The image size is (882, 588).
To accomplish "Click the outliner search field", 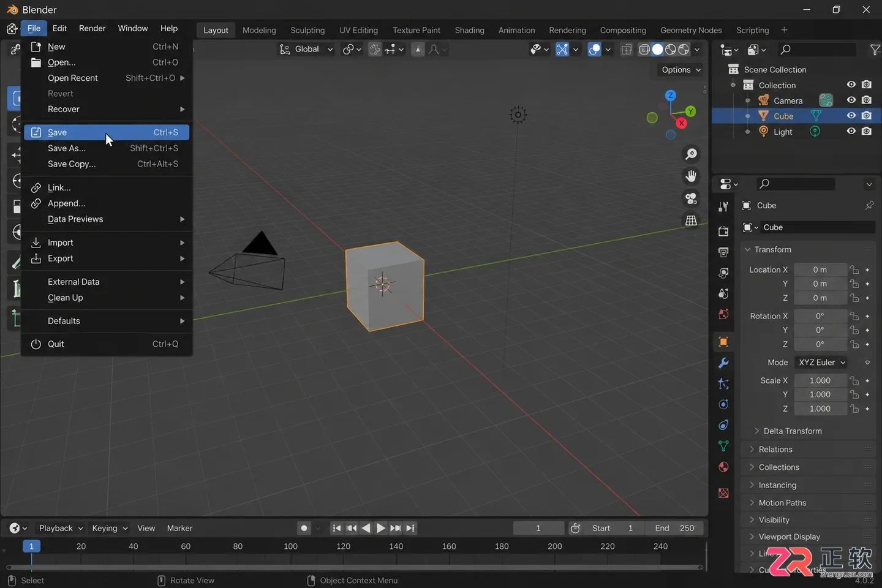I will tap(817, 50).
